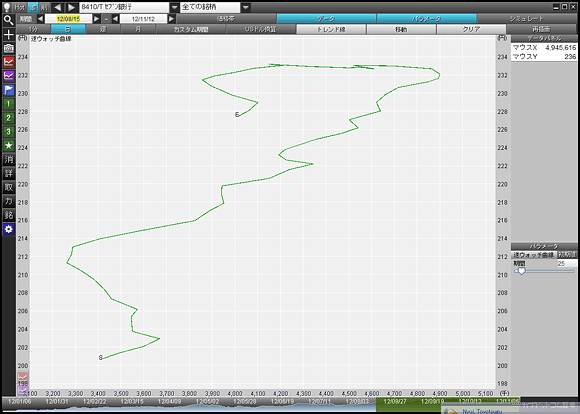Open the magnifying glass search tool
The image size is (580, 414).
[x=9, y=20]
